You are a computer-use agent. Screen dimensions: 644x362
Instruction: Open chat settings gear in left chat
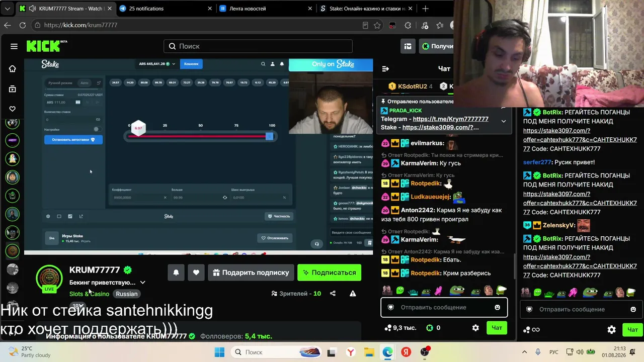pyautogui.click(x=475, y=328)
